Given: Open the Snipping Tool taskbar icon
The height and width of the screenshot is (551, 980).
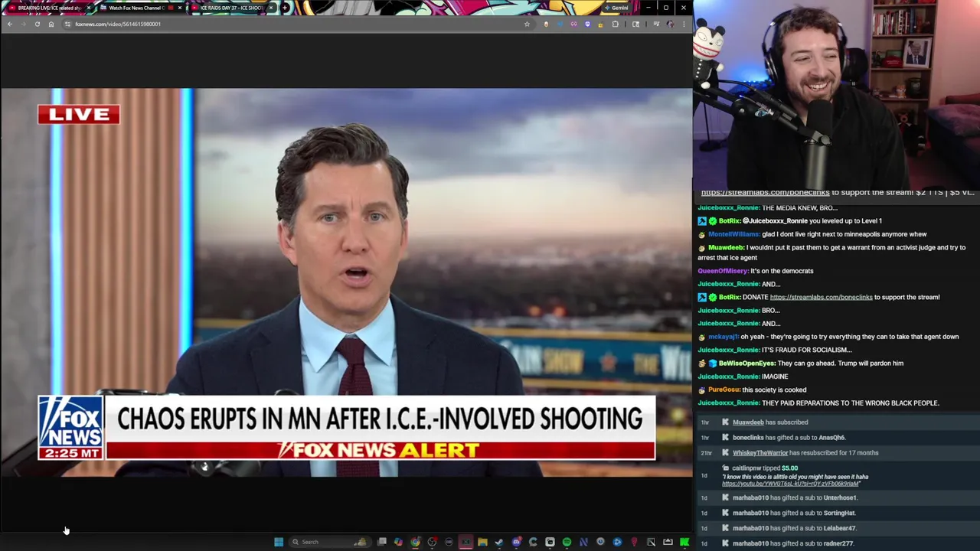Looking at the screenshot, I should (x=651, y=542).
